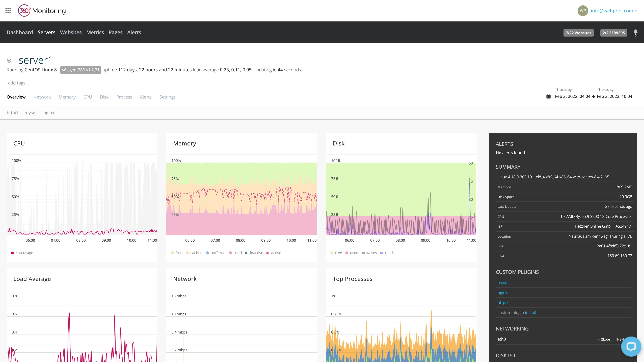Screen dimensions: 644x362
Task: Toggle the active legend entry
Action: pos(274,253)
